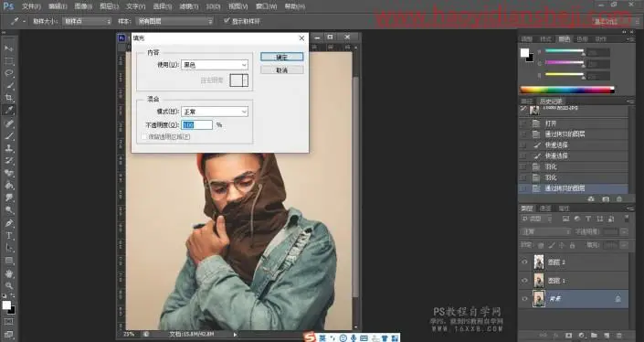
Task: Select the Dodge tool
Action: coord(8,210)
